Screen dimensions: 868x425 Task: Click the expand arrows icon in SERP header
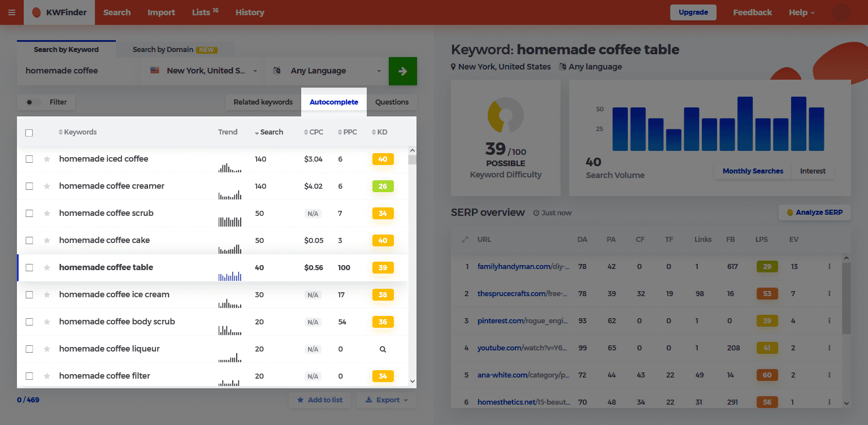point(465,240)
